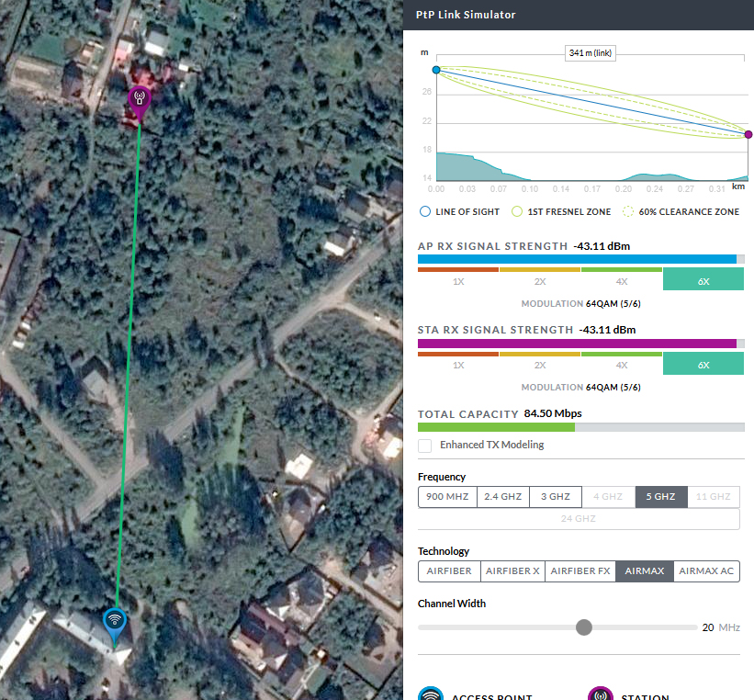This screenshot has width=754, height=700.
Task: Enable the Enhanced TX Modeling checkbox
Action: pyautogui.click(x=424, y=446)
